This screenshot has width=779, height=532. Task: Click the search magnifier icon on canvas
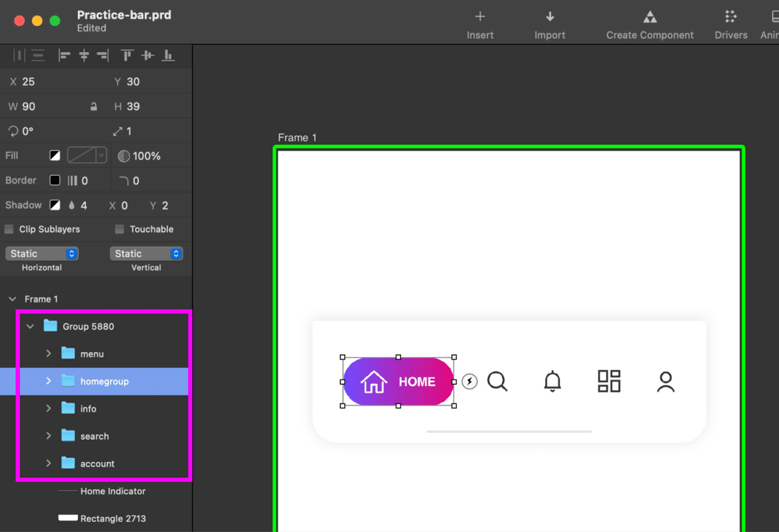pos(497,381)
